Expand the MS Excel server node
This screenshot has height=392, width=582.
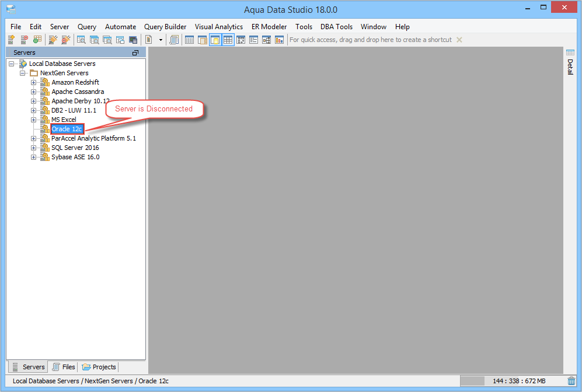click(33, 120)
